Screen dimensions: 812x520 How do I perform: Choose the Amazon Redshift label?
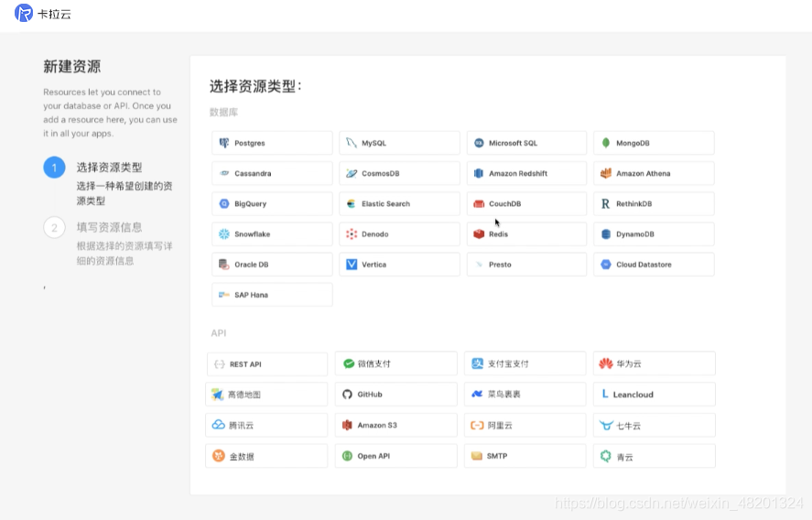coord(518,173)
